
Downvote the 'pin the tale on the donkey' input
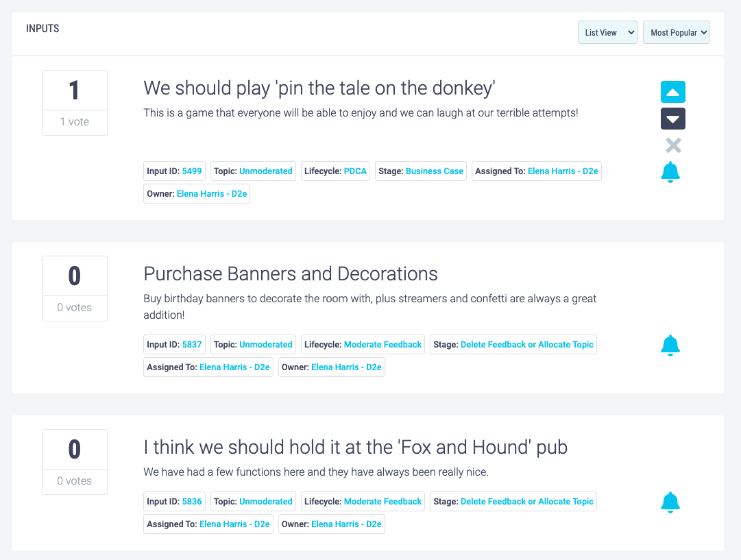coord(672,118)
